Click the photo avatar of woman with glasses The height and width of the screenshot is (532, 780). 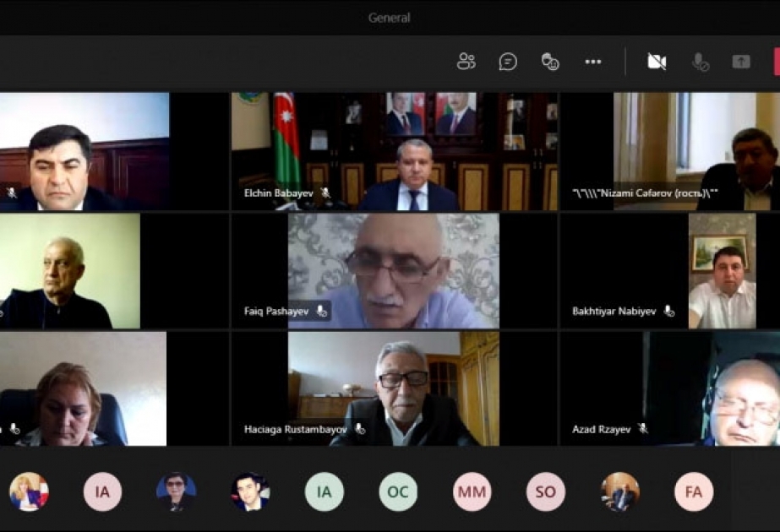click(x=176, y=491)
